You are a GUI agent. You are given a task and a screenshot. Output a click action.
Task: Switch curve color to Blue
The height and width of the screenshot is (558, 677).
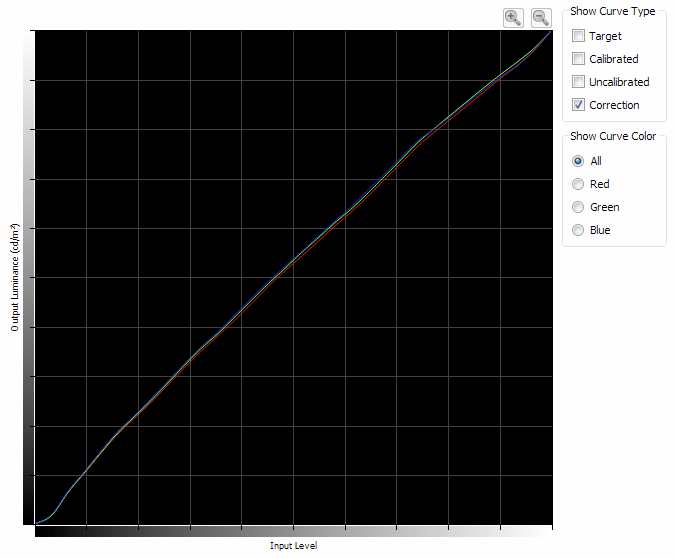(577, 230)
